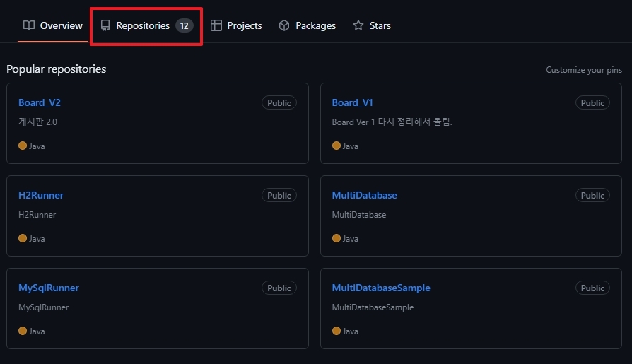
Task: Click the description 'Board Ver 1 다시 정리해서 올림.'
Action: coord(392,122)
